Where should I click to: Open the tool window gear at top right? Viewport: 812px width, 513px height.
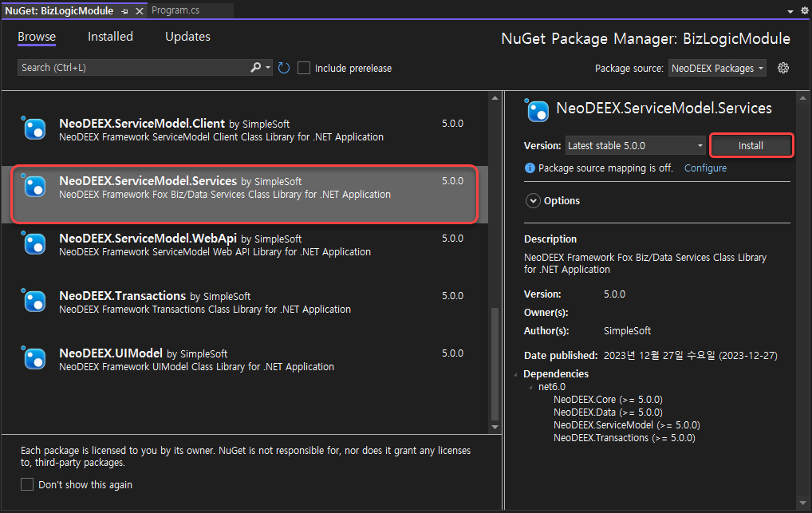805,10
